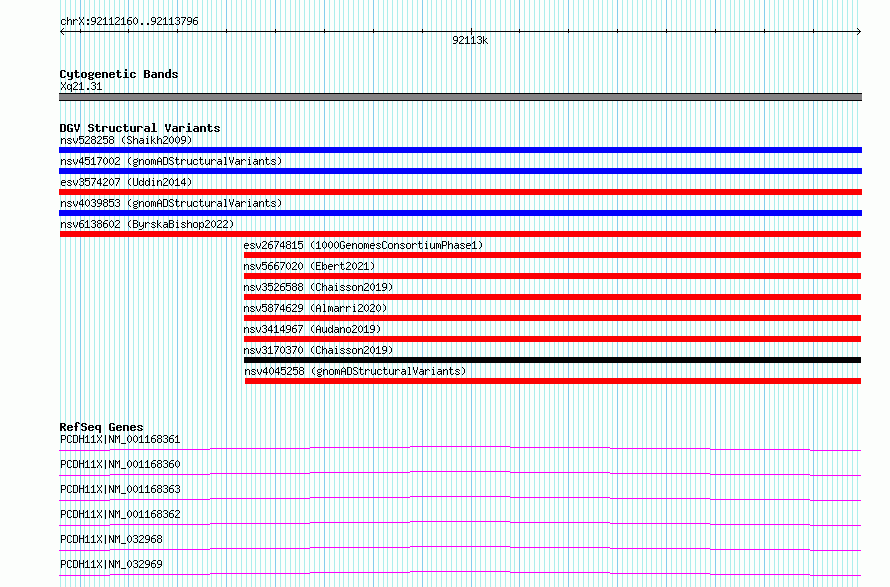Open variant nsv3526588 (Chaisson2019) label

point(318,287)
